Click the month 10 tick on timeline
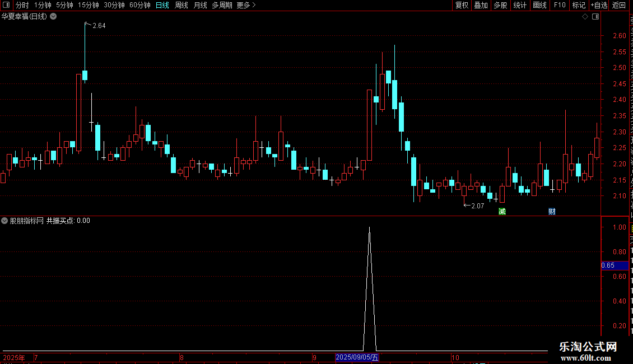Viewport: 633px width, 364px height. [x=455, y=357]
